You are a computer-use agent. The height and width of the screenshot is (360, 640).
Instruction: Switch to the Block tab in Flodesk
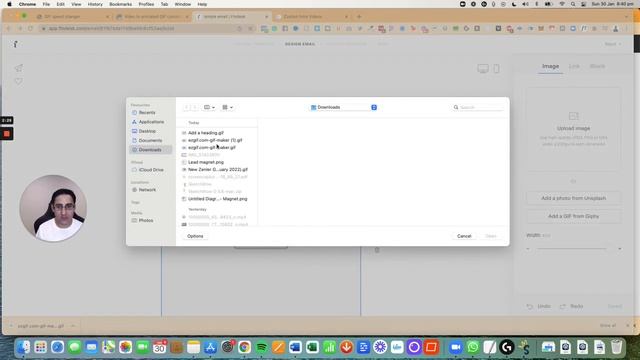pyautogui.click(x=597, y=66)
